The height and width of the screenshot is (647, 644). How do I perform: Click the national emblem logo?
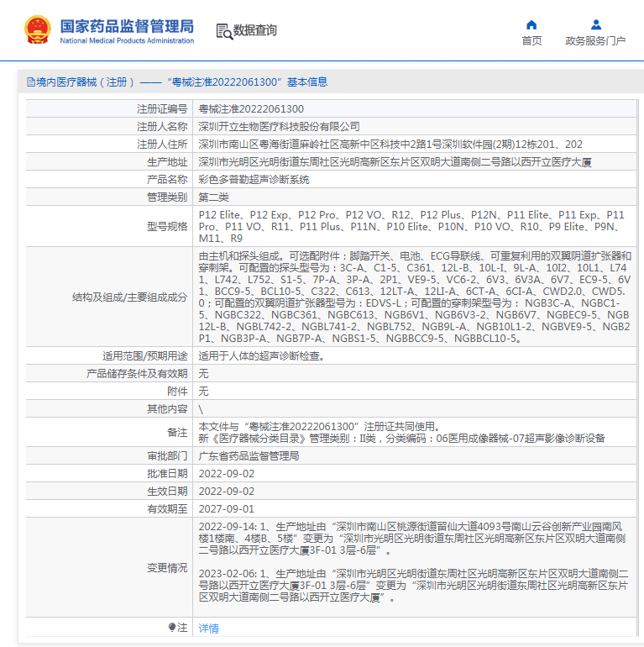tap(37, 30)
